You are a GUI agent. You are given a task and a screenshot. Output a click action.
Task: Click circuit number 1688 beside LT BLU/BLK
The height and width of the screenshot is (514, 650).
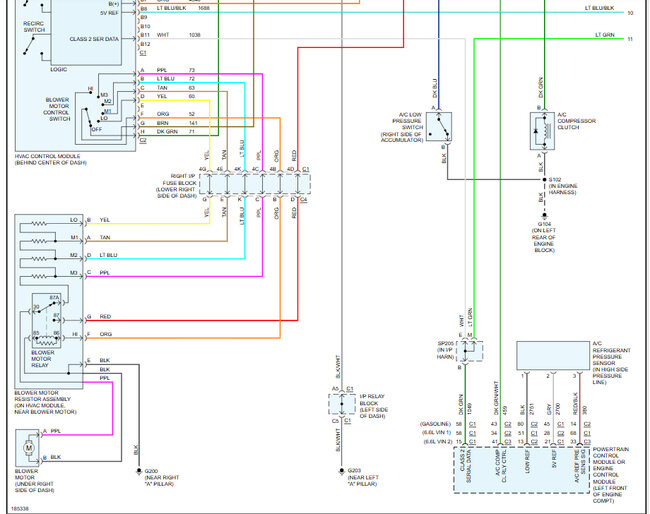[204, 8]
